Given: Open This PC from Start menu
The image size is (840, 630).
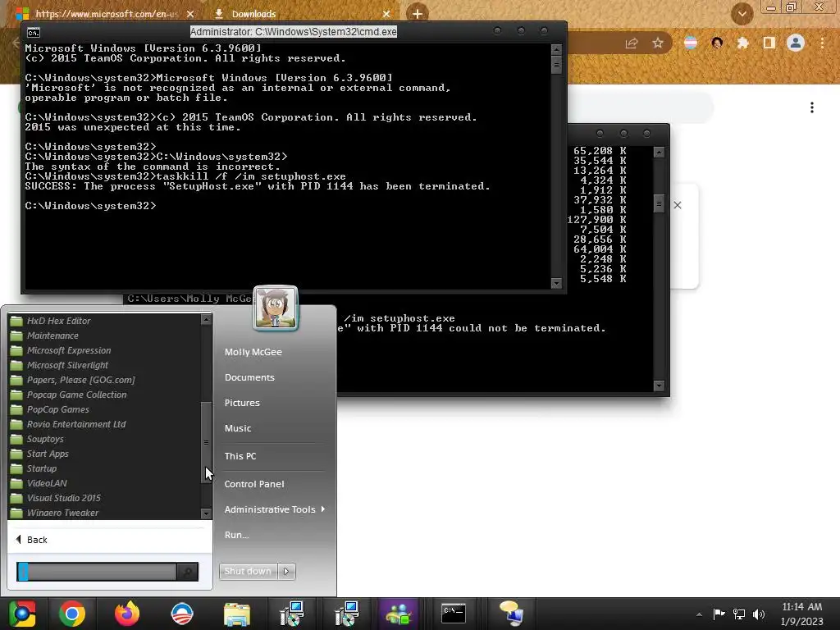Looking at the screenshot, I should pos(240,456).
